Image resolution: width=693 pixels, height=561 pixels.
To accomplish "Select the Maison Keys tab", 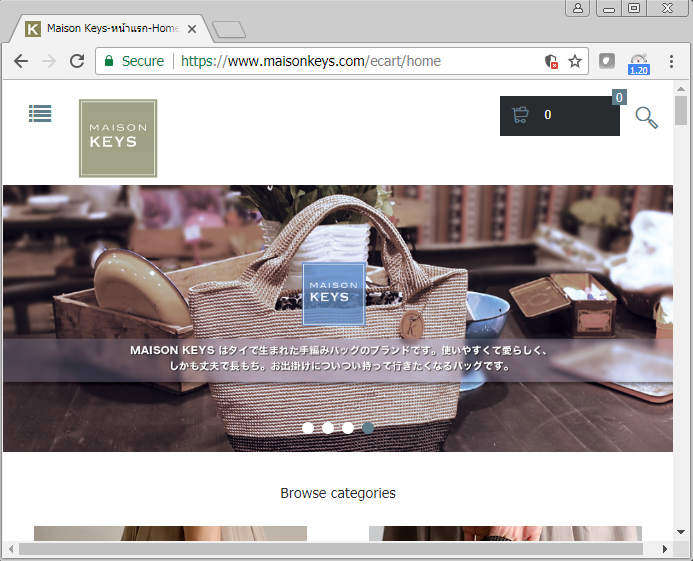I will click(x=112, y=29).
